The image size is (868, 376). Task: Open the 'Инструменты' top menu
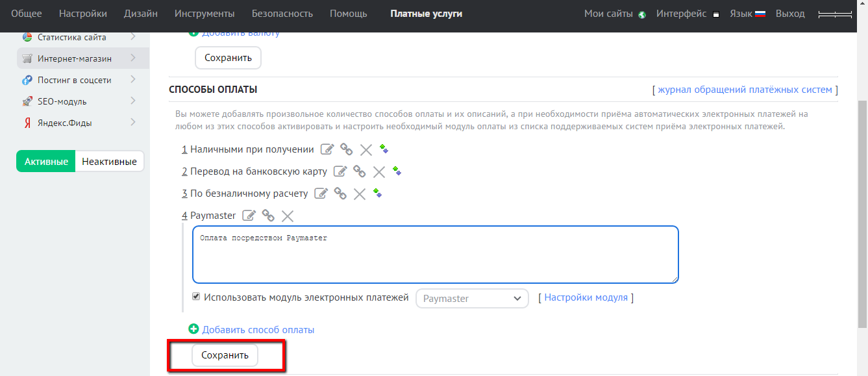[205, 14]
